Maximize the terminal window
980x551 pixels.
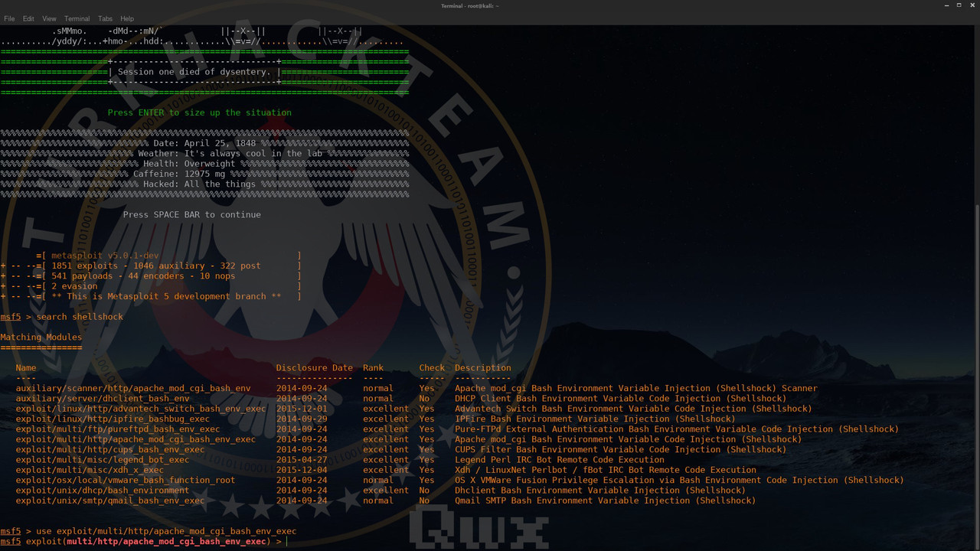point(959,5)
